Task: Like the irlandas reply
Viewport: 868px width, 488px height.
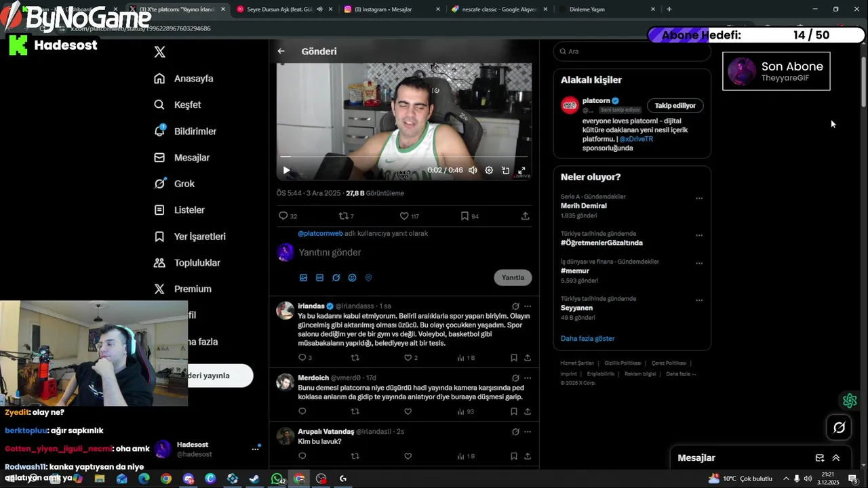Action: click(x=408, y=358)
